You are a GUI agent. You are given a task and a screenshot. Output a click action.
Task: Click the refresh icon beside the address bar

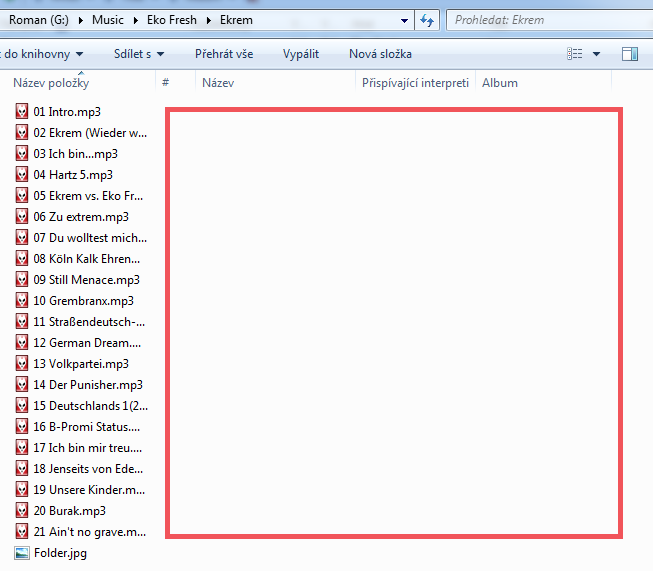pos(427,20)
